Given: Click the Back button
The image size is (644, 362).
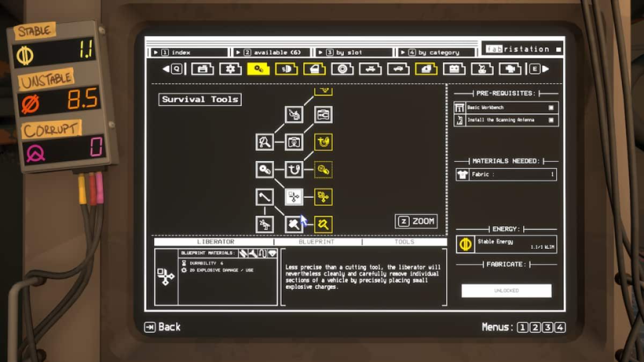Looking at the screenshot, I should coord(163,327).
